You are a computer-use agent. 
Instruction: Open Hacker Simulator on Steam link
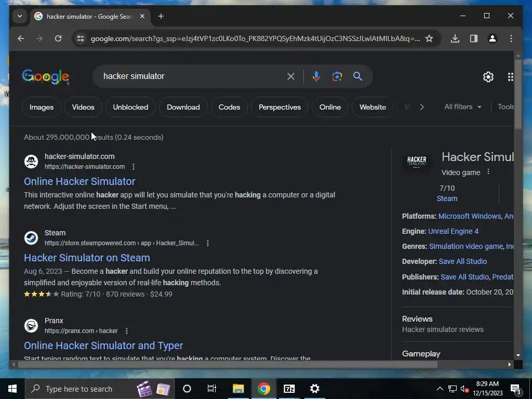(87, 258)
